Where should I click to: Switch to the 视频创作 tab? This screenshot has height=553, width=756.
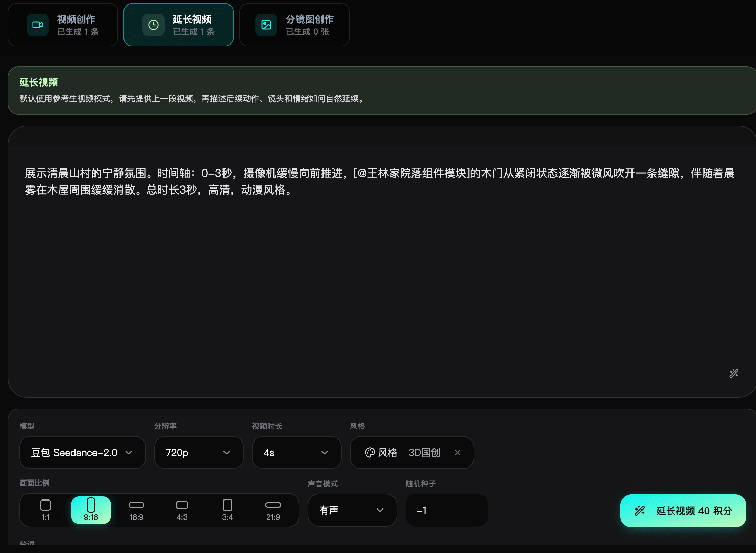[x=63, y=25]
